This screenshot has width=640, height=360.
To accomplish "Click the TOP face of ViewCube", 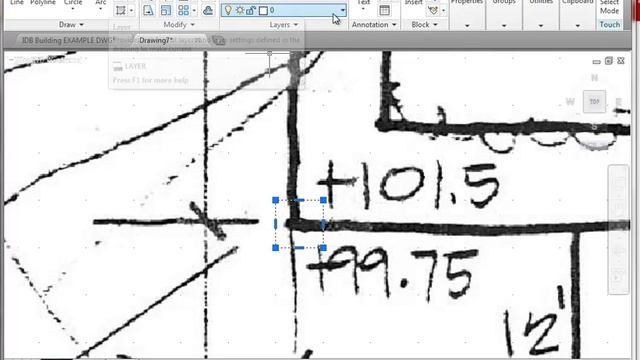I will coord(594,102).
